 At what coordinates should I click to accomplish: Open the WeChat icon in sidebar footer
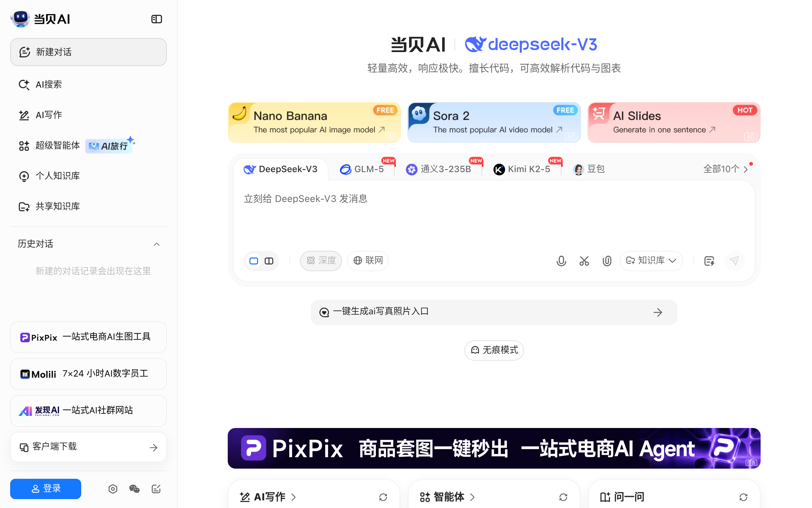click(x=134, y=489)
